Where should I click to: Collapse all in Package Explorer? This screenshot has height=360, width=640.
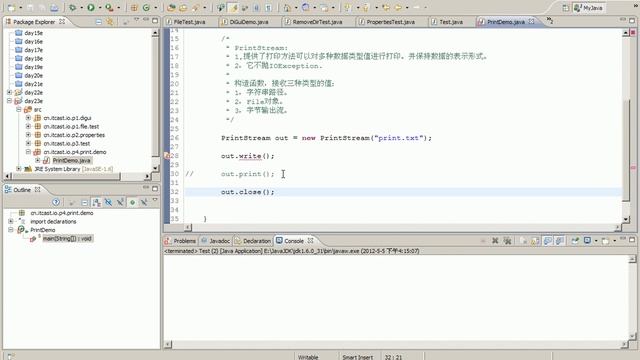point(98,21)
